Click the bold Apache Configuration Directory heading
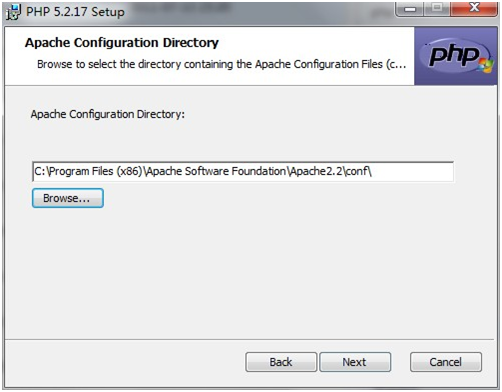This screenshot has width=502, height=392. [x=122, y=43]
